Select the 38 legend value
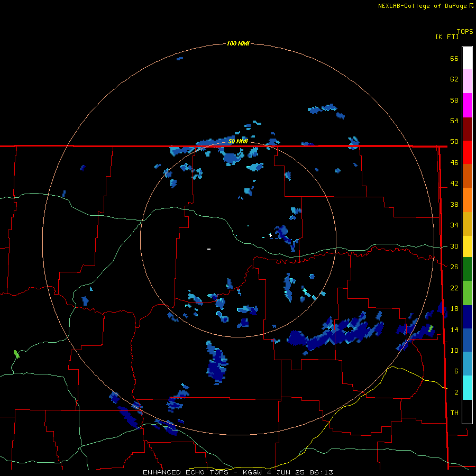Viewport: 476px width, 476px height. [x=454, y=204]
